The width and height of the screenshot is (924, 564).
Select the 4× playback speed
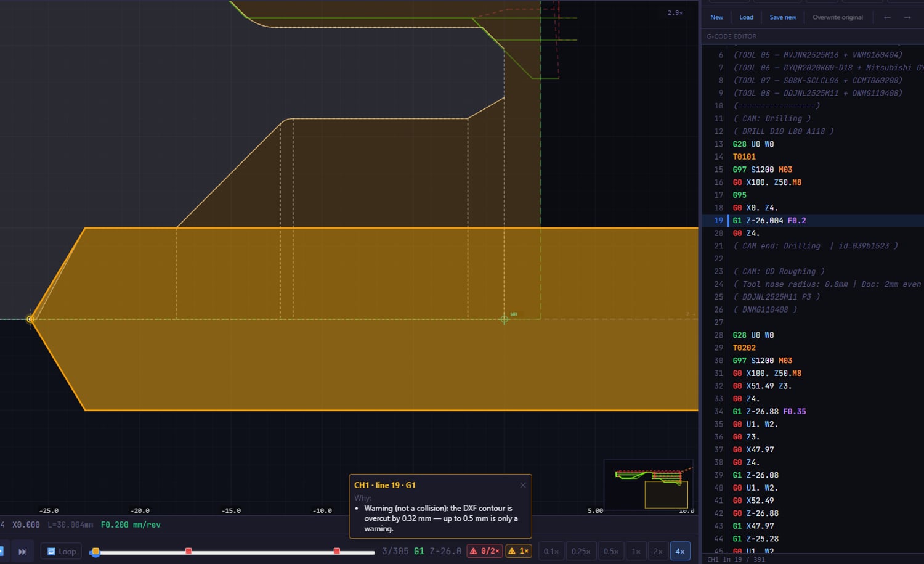pos(680,551)
